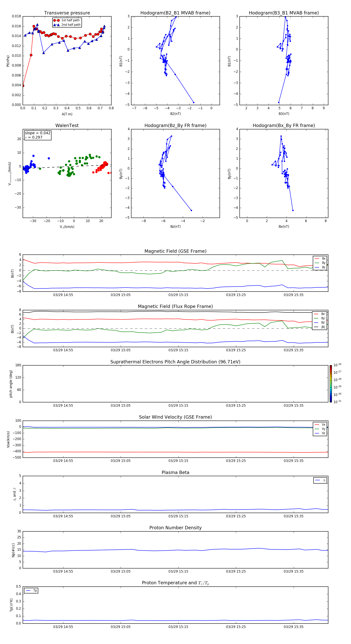Click the "Proton Temperature and Te/Tp" title
This screenshot has width=351, height=644.
175,583
